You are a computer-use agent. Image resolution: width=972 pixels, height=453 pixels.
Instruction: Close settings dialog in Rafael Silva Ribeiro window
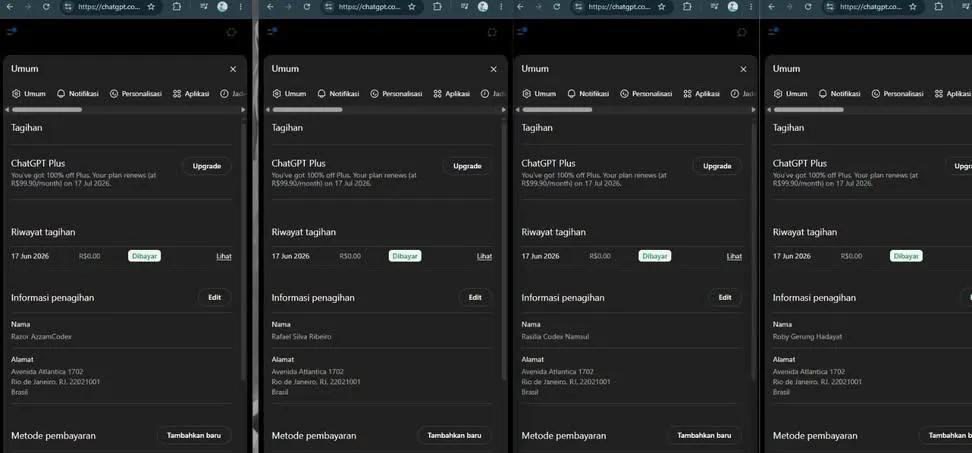(493, 69)
